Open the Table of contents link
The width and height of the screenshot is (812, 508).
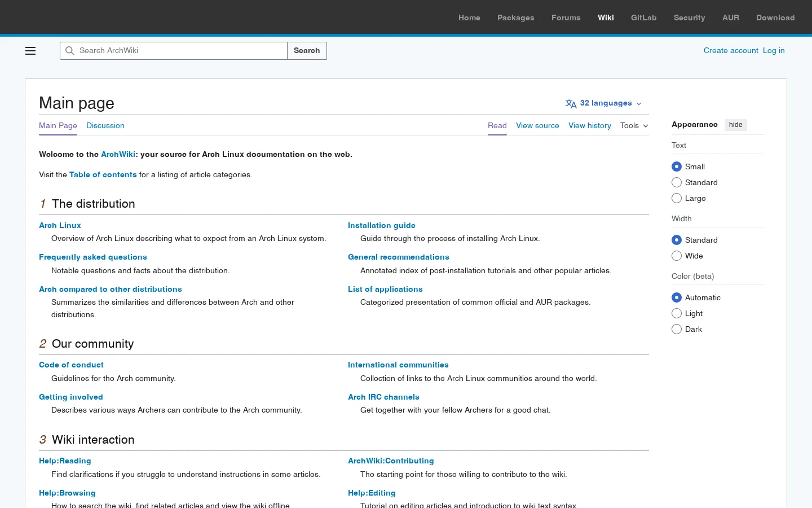coord(103,174)
